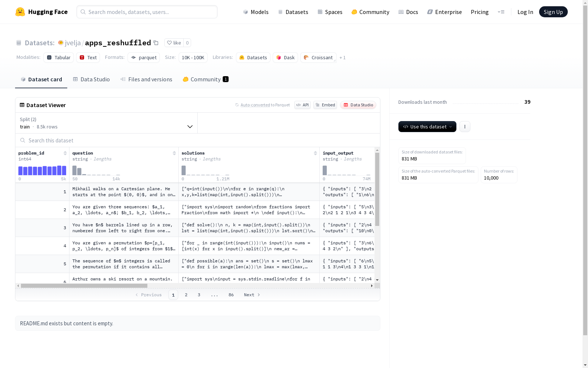Screen dimensions: 588x368
Task: Click the search magnifier in the dataset search bar
Action: coord(23,140)
